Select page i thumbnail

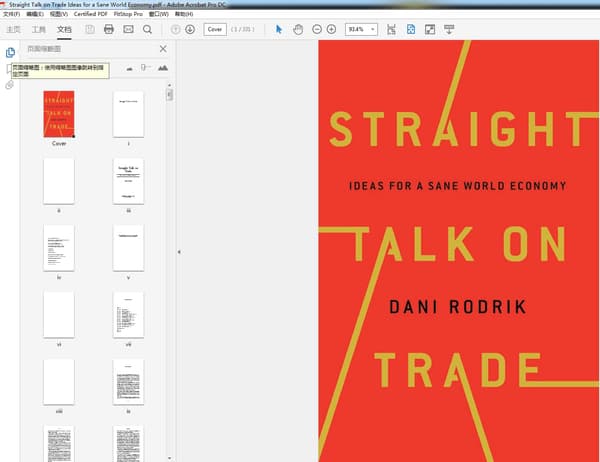point(129,114)
